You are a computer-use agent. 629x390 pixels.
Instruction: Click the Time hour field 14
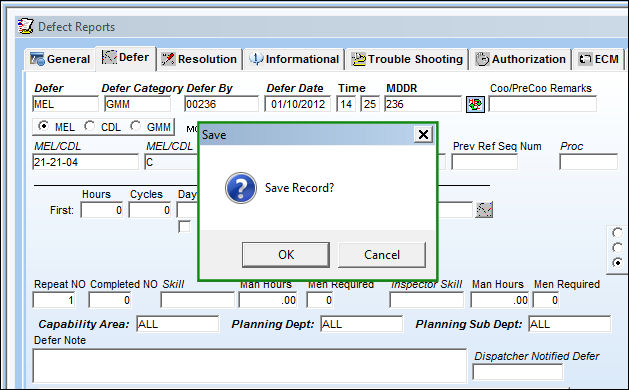click(x=346, y=104)
